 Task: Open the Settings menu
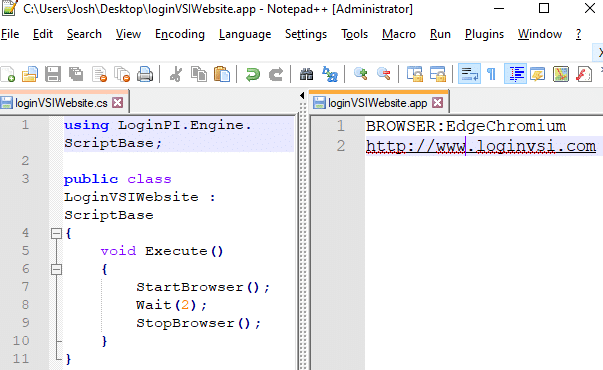(x=306, y=34)
